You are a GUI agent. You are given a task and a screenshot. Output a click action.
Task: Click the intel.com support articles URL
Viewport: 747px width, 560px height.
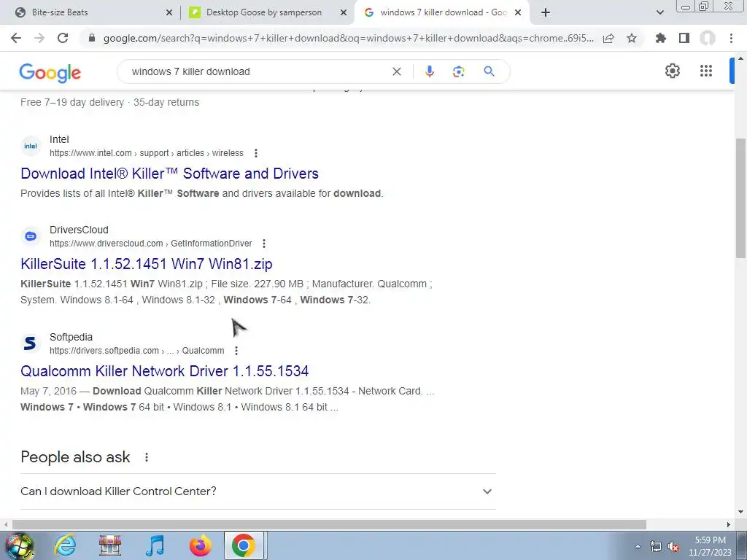146,153
